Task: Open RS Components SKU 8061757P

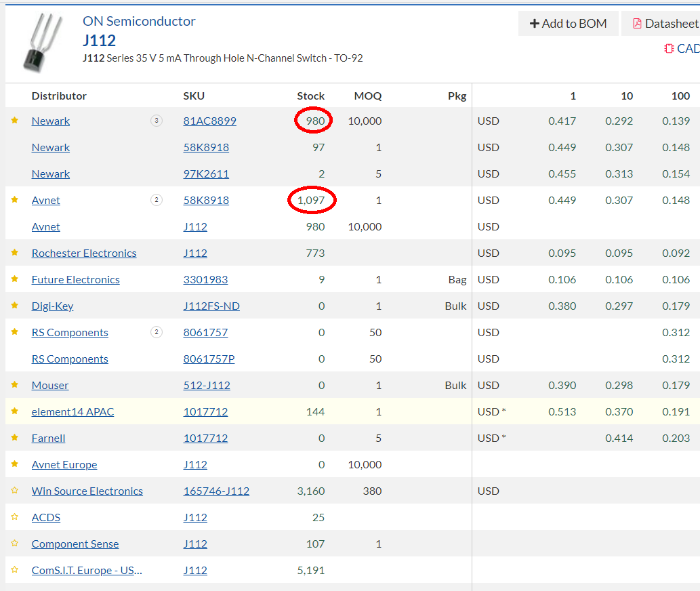Action: pos(209,359)
